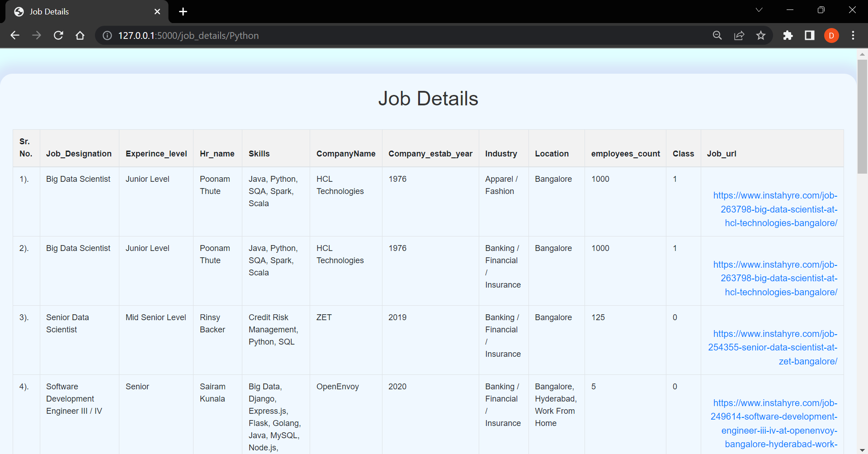
Task: Click the forward navigation arrow
Action: click(x=37, y=35)
